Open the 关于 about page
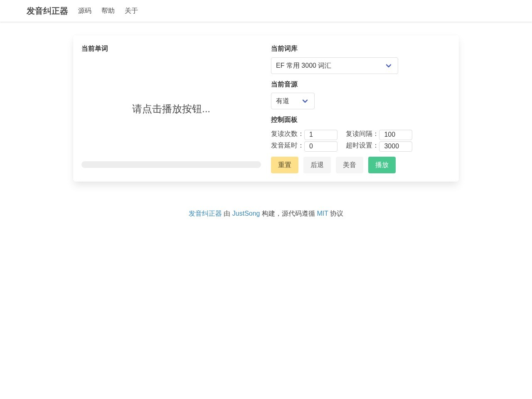The height and width of the screenshot is (399, 532). (x=131, y=10)
